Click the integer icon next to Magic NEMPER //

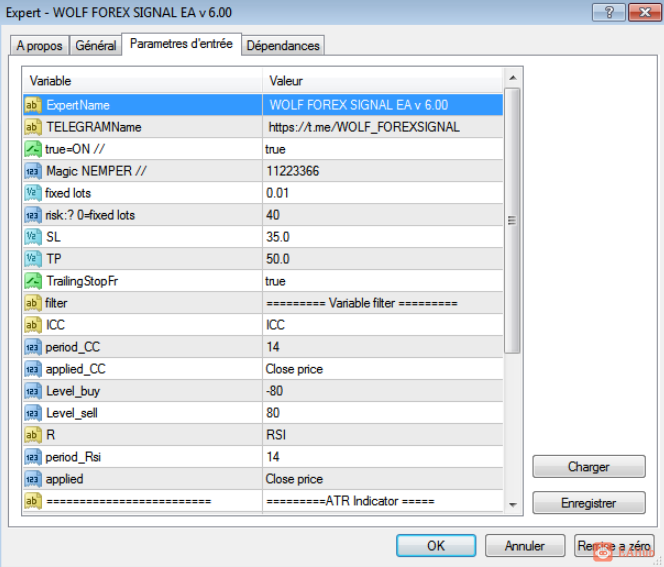tap(33, 171)
